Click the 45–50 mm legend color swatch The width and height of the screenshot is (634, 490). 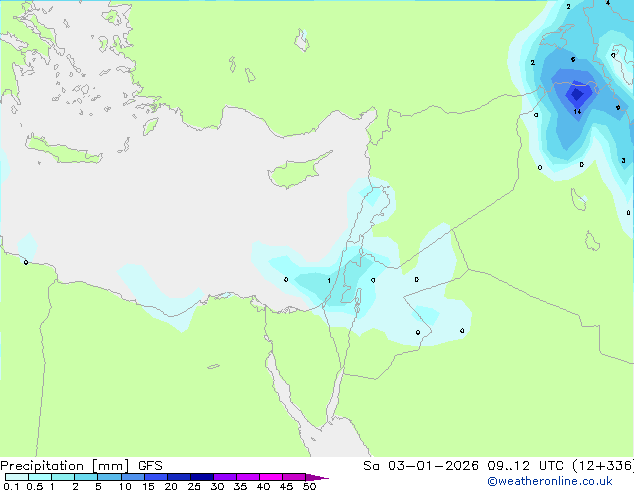coord(294,477)
